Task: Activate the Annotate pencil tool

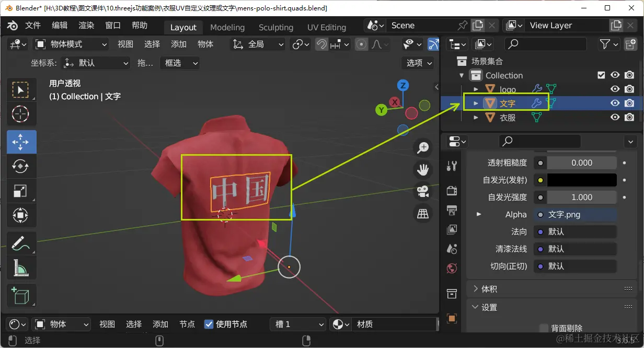Action: [21, 243]
